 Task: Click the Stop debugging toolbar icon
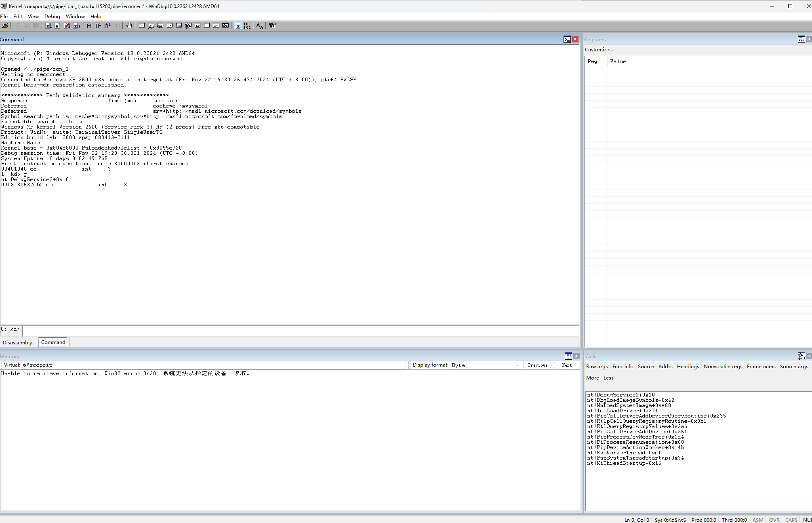pyautogui.click(x=67, y=25)
